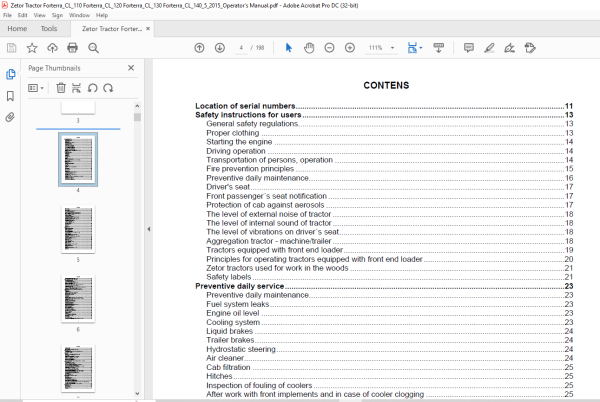
Task: Show the Page Thumbnails pane icon
Action: click(10, 74)
